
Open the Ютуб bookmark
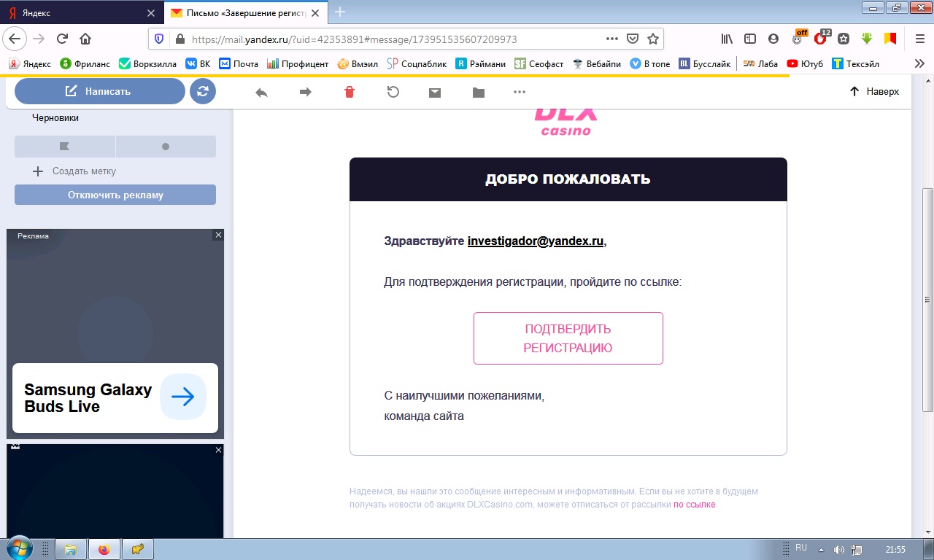click(806, 63)
